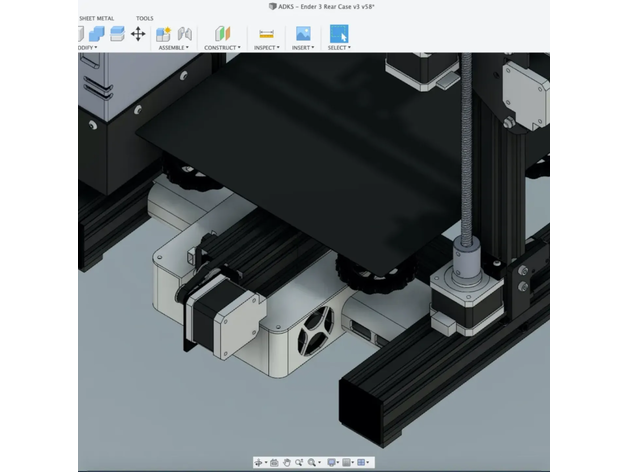Expand the Insert dropdown menu
628x472 pixels.
pos(303,48)
